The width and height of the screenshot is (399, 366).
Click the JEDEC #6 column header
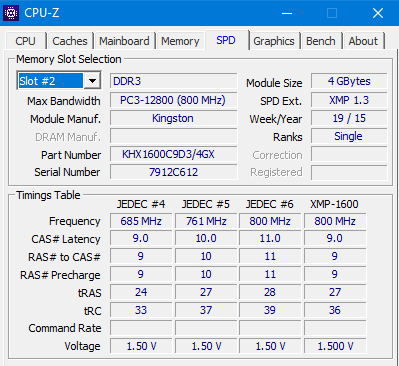[270, 204]
